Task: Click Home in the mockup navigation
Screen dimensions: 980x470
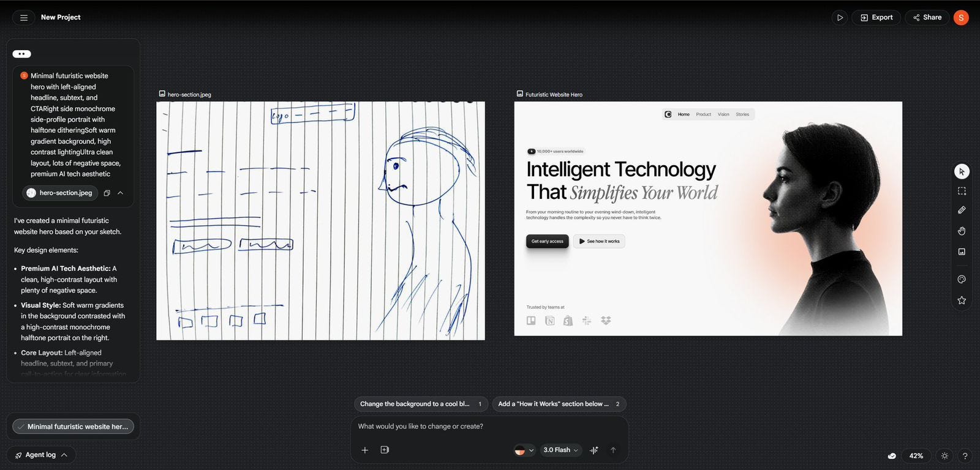Action: [x=684, y=114]
